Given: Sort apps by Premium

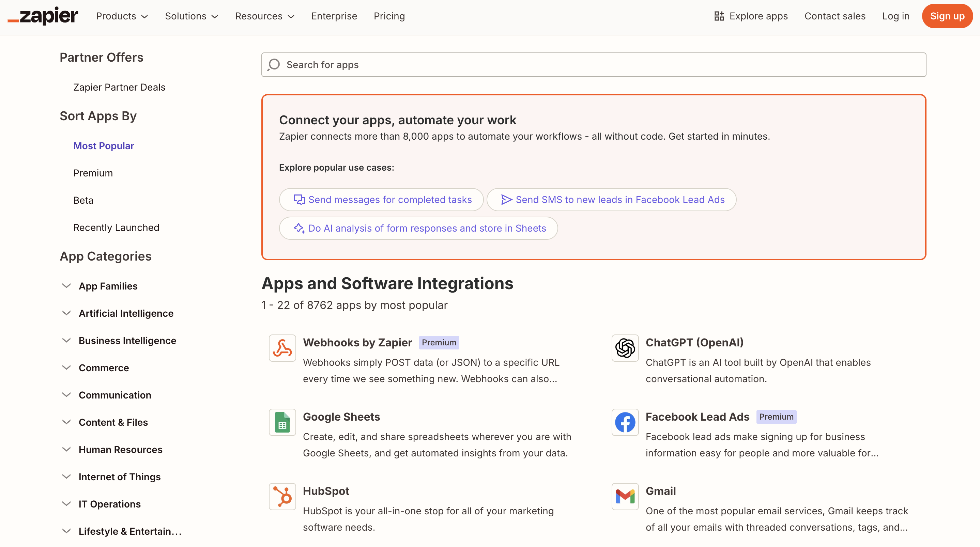Looking at the screenshot, I should pyautogui.click(x=93, y=173).
